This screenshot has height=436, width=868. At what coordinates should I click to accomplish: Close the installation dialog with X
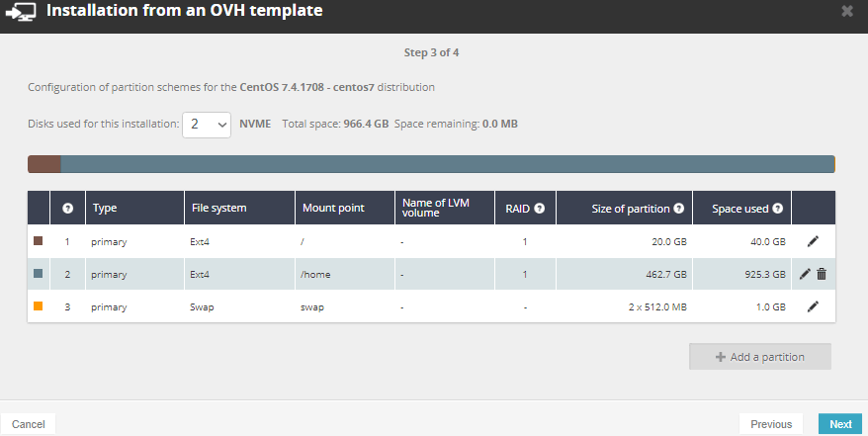(847, 11)
